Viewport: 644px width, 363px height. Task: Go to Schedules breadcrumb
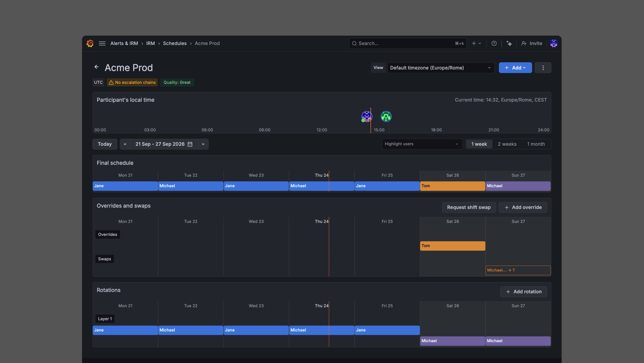(x=175, y=43)
